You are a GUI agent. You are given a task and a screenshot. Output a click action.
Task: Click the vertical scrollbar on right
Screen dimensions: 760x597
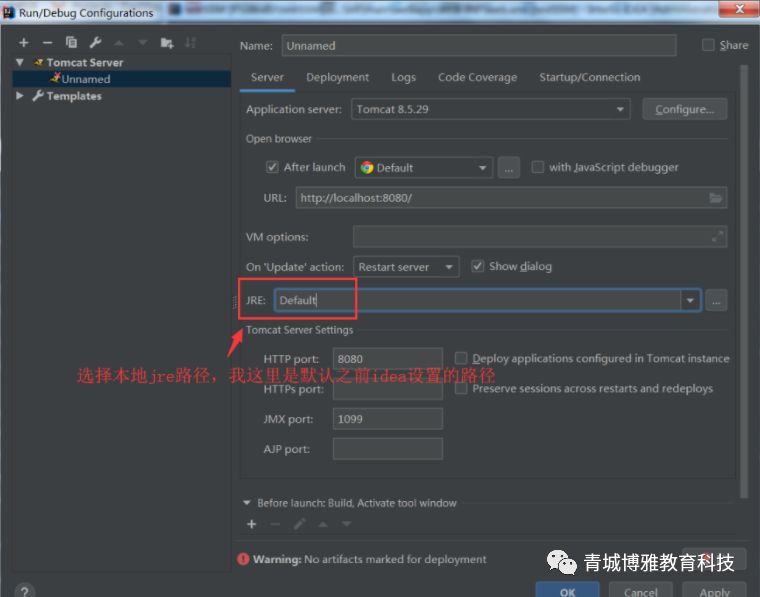pyautogui.click(x=744, y=281)
